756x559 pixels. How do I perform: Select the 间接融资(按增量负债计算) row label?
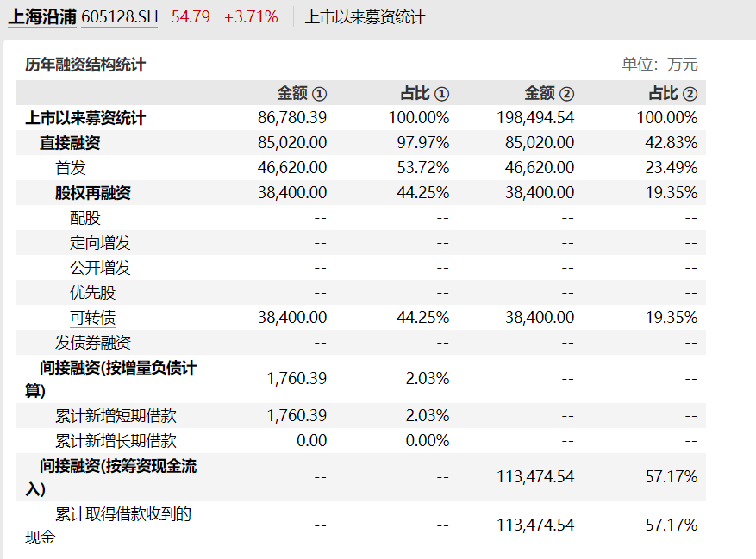111,379
